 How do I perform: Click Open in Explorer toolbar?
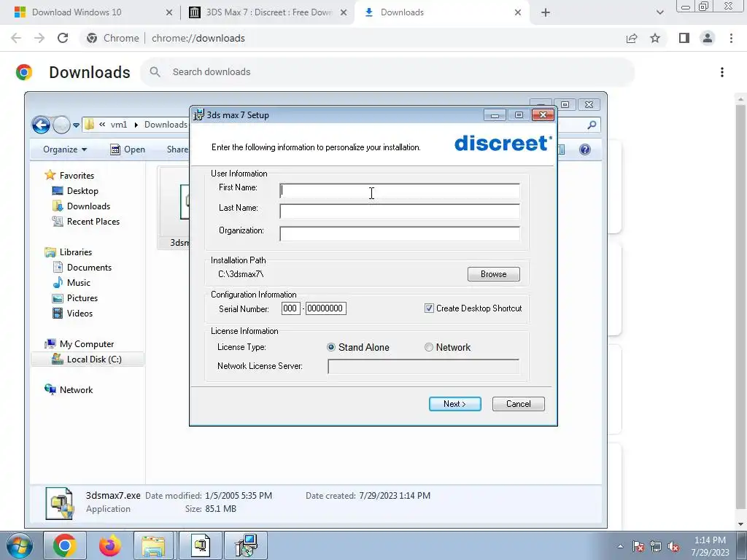128,149
